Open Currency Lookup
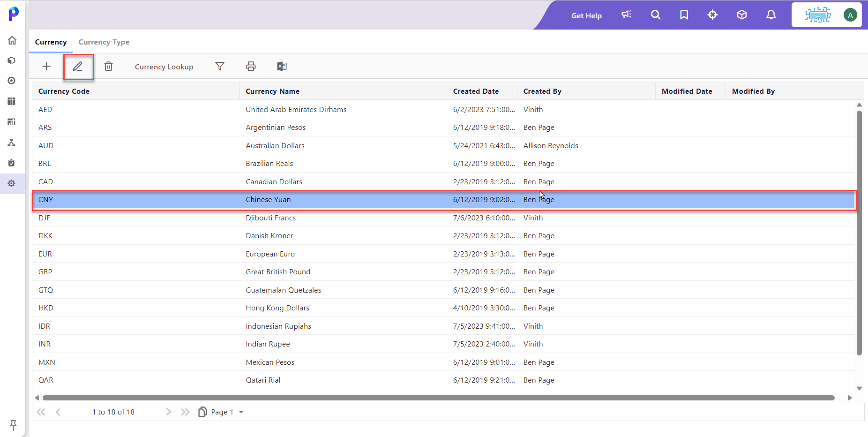The height and width of the screenshot is (437, 868). pyautogui.click(x=164, y=67)
